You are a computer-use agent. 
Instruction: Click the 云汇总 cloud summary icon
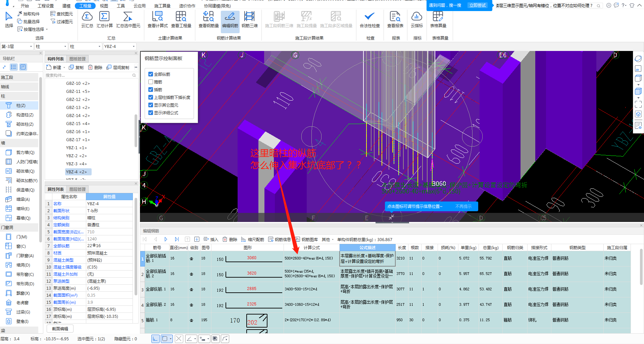click(87, 20)
